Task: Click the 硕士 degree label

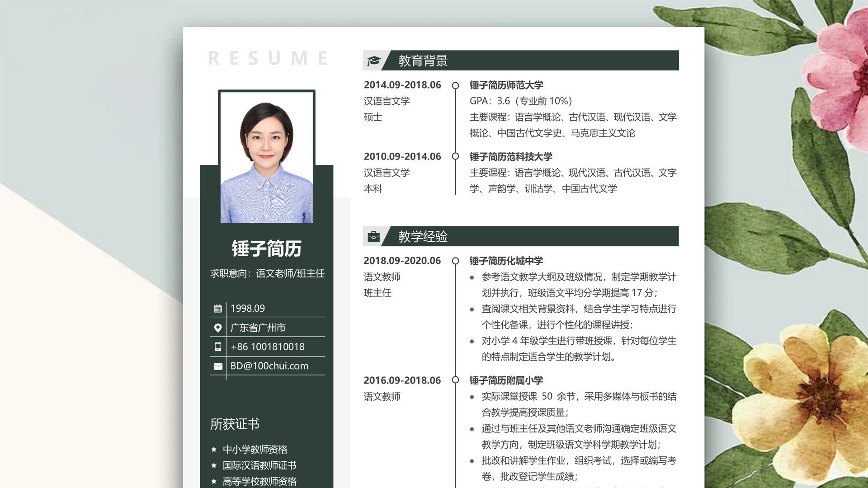Action: pos(373,117)
